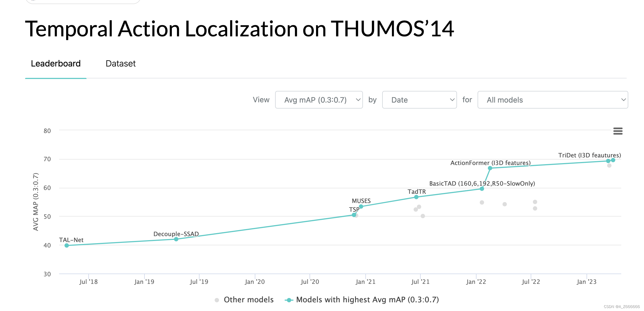
Task: Click the Decouple-SSAD data point
Action: 176,239
